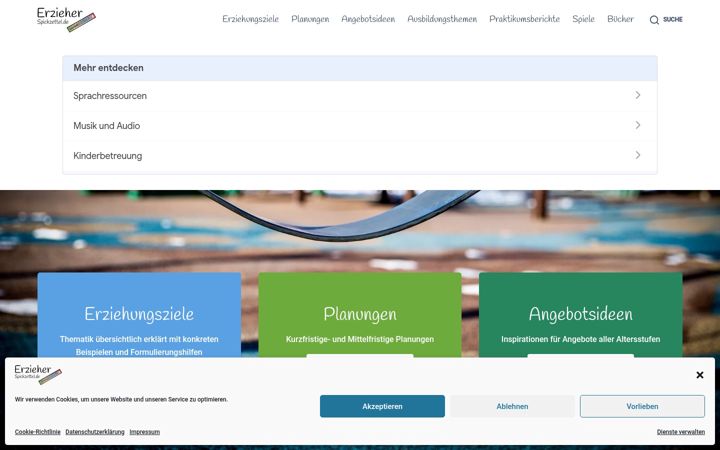Open the Angebotsideen menu item
720x450 pixels.
click(368, 19)
